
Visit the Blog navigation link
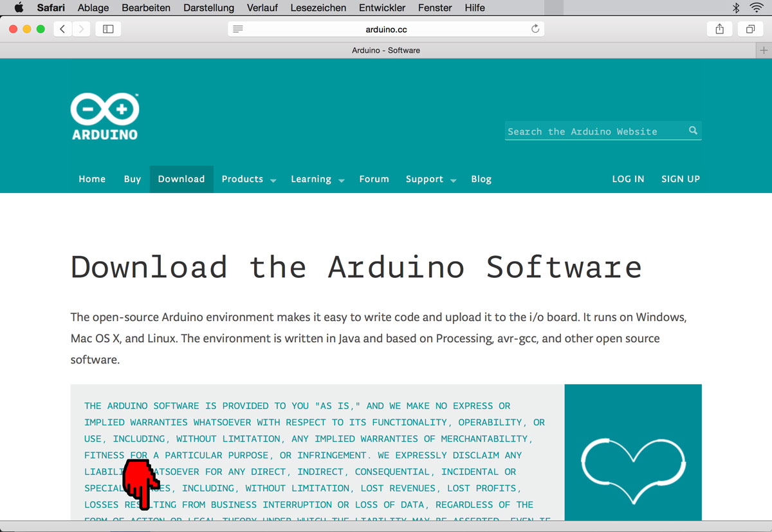[481, 179]
